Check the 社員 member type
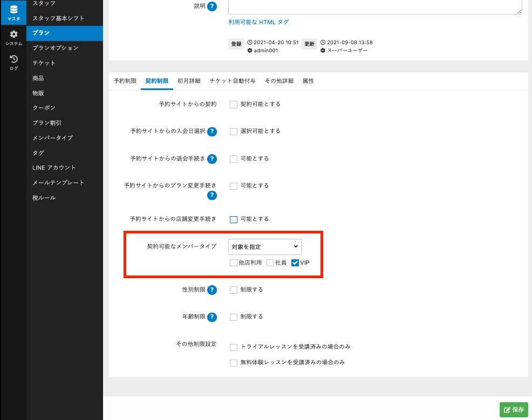532x420 pixels. tap(270, 263)
